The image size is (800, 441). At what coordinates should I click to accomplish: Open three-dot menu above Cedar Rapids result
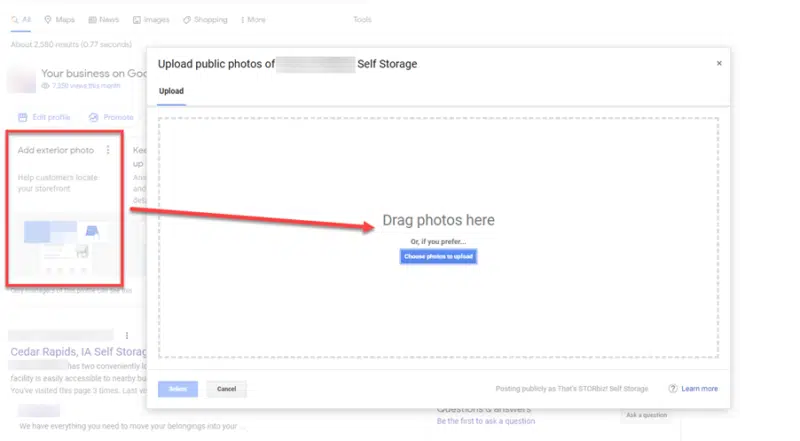pyautogui.click(x=126, y=335)
